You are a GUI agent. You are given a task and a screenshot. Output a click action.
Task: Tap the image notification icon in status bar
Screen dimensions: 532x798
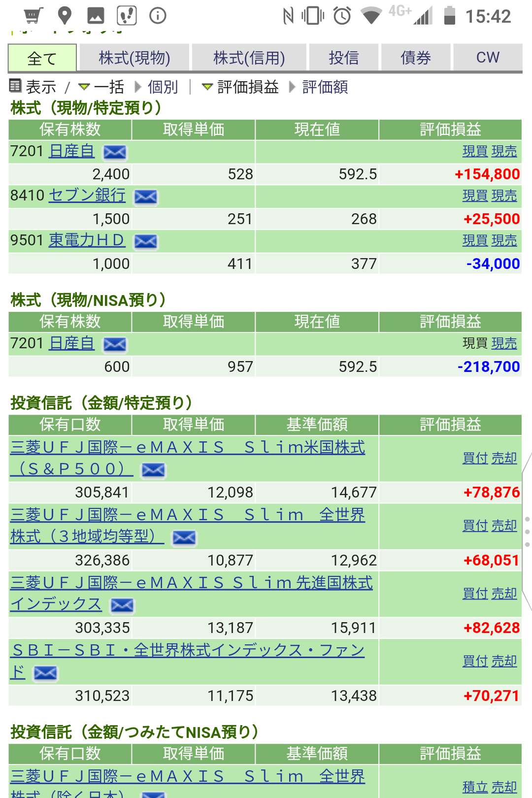pos(96,16)
